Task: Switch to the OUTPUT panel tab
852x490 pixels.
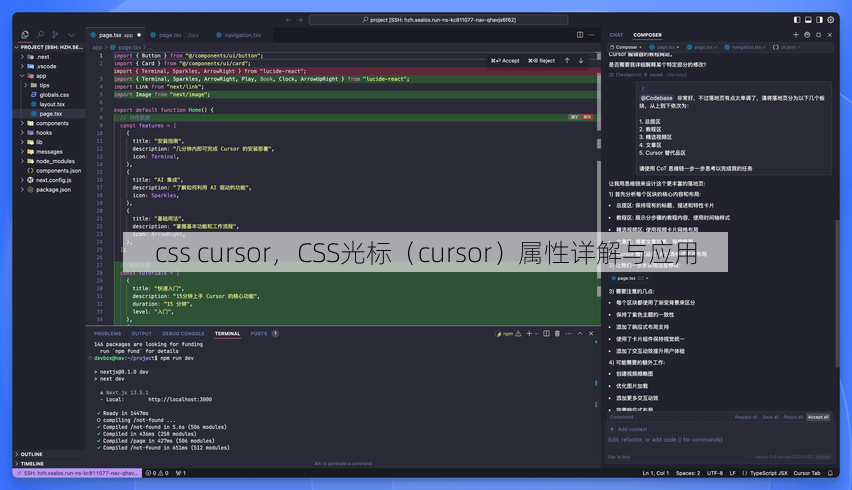Action: pyautogui.click(x=141, y=334)
